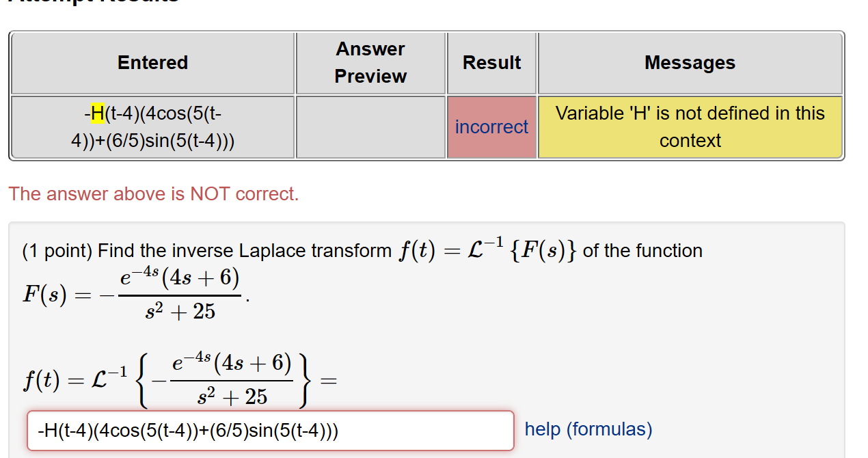Click the empty Answer Preview cell
The width and height of the screenshot is (868, 458).
(x=370, y=126)
